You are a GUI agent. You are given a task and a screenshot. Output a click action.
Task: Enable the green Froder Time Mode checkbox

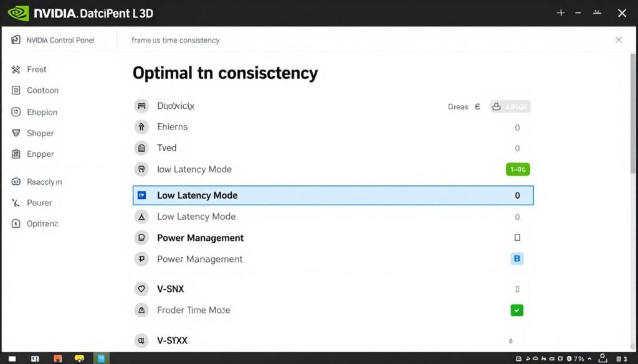click(517, 310)
